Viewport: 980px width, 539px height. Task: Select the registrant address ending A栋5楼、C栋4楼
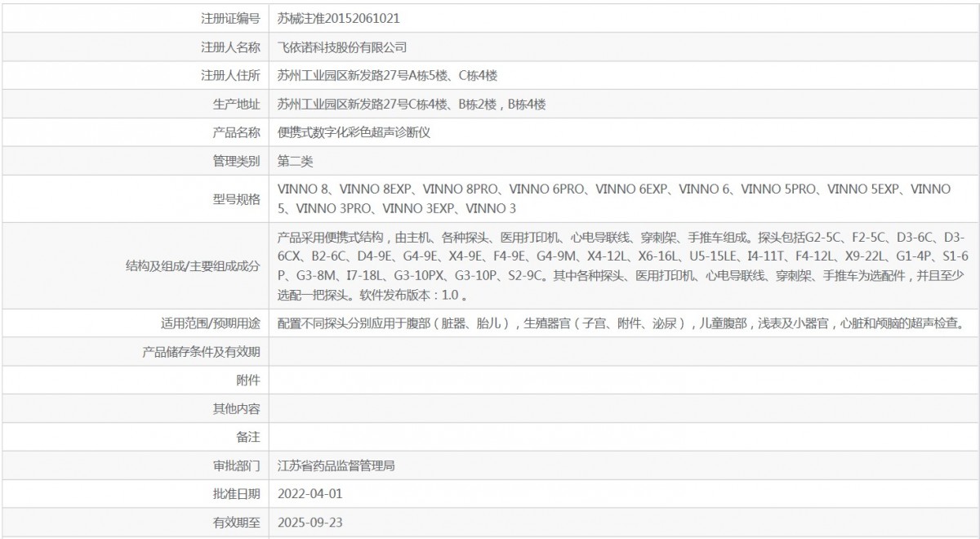click(387, 76)
